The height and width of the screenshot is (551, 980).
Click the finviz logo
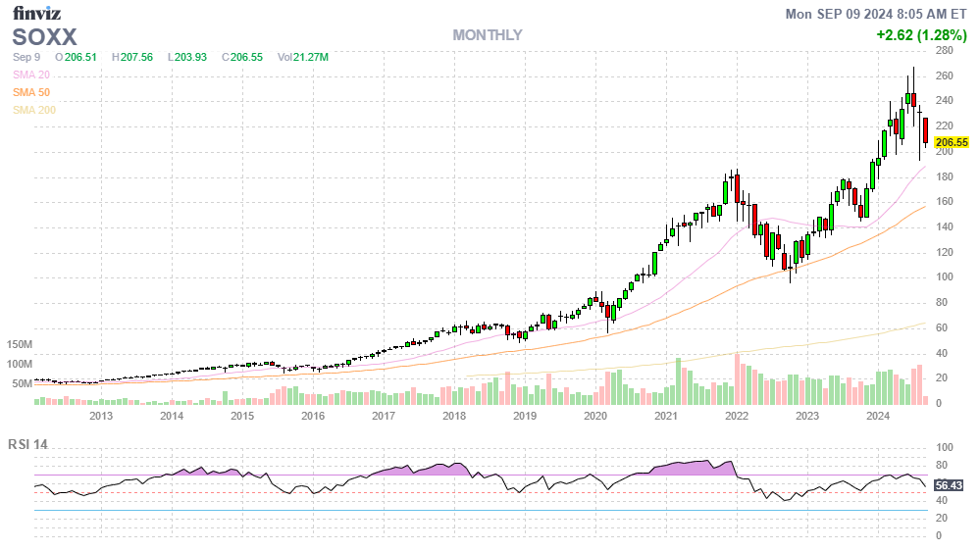(37, 12)
